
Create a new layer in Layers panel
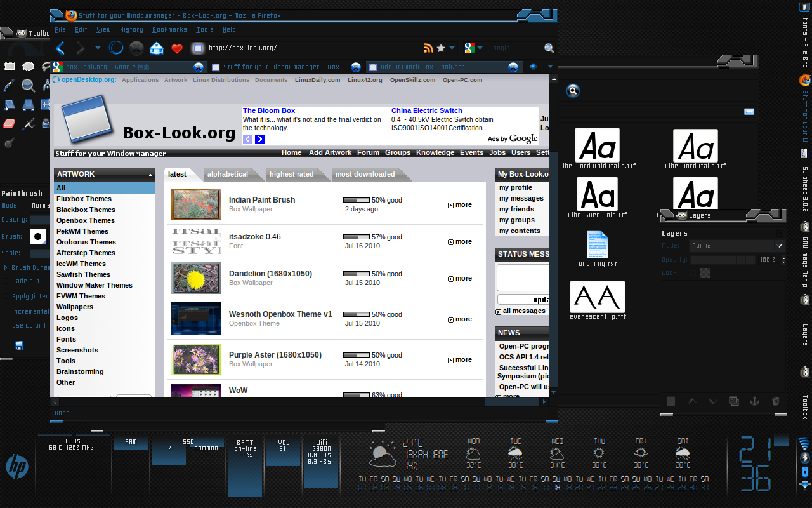pos(671,401)
